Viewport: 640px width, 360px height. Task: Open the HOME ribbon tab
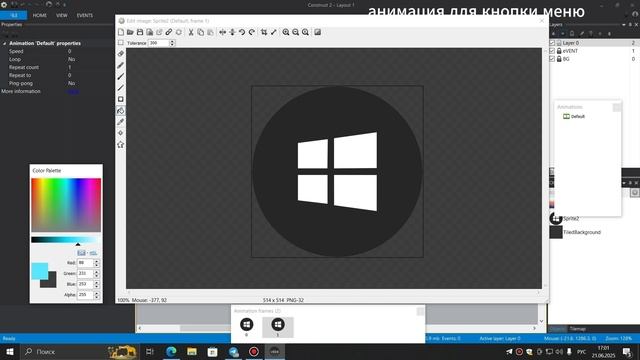(x=40, y=16)
